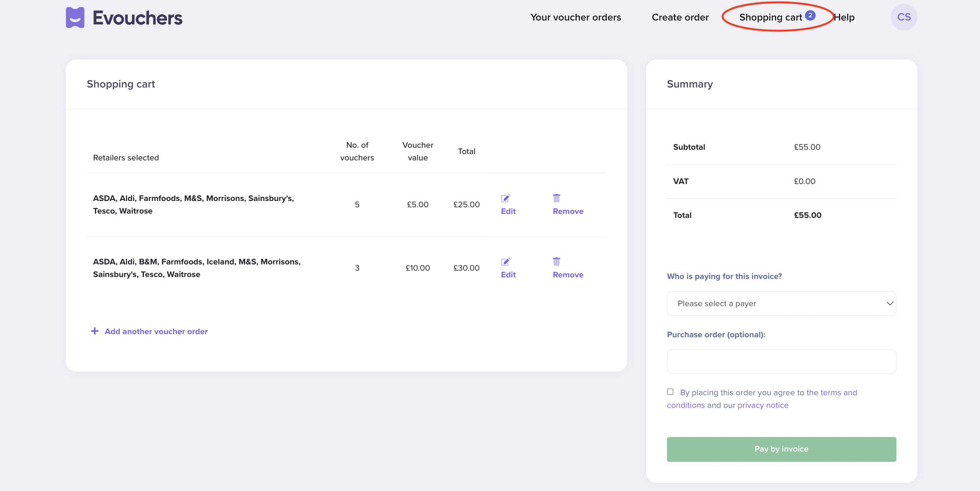
Task: Click Add another voucher order link
Action: coord(156,331)
